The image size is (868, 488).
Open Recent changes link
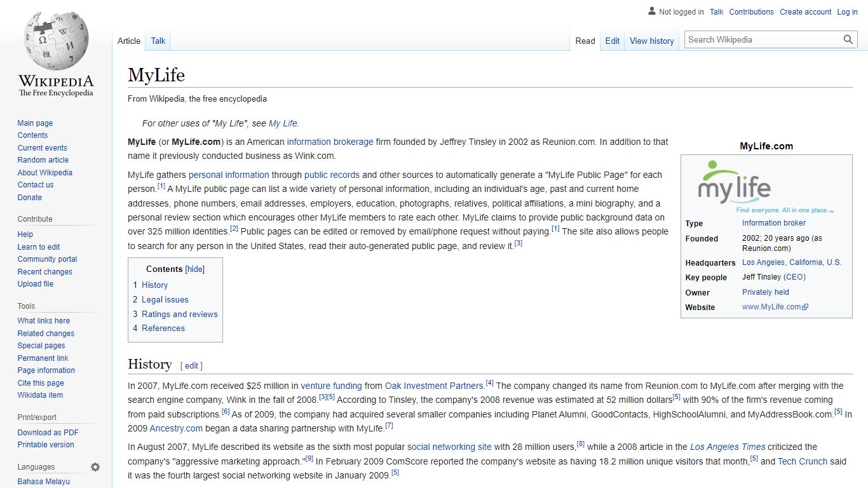tap(44, 272)
